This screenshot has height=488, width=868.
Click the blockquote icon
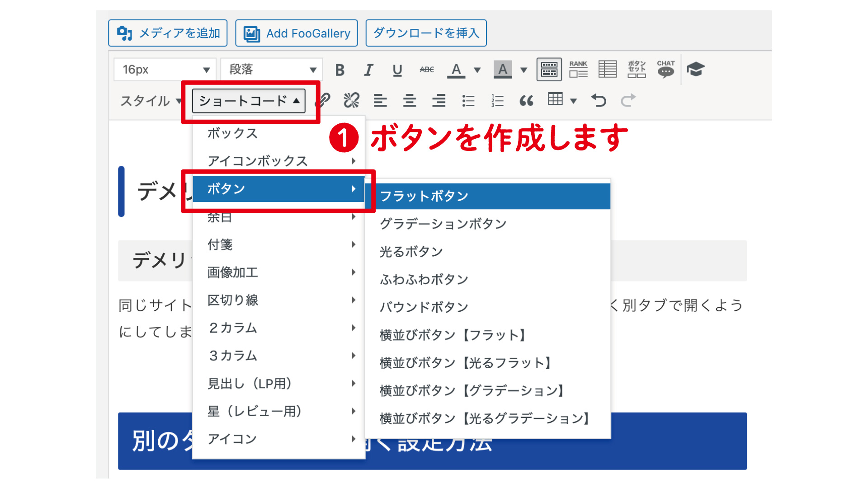[x=526, y=100]
